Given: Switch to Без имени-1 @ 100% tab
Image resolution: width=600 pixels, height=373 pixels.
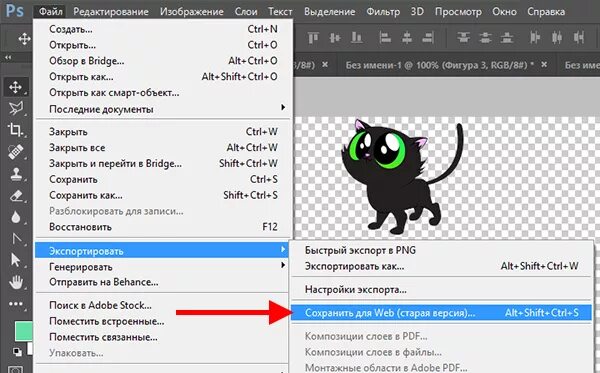Looking at the screenshot, I should pyautogui.click(x=440, y=65).
